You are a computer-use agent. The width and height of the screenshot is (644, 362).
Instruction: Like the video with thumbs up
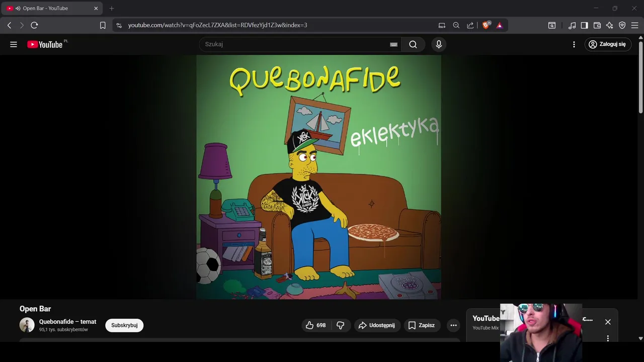tap(315, 325)
